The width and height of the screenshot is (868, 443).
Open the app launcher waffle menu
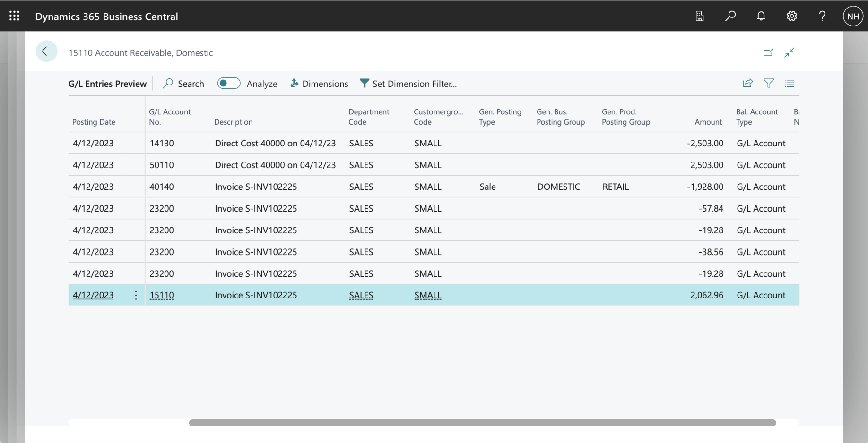pyautogui.click(x=14, y=16)
